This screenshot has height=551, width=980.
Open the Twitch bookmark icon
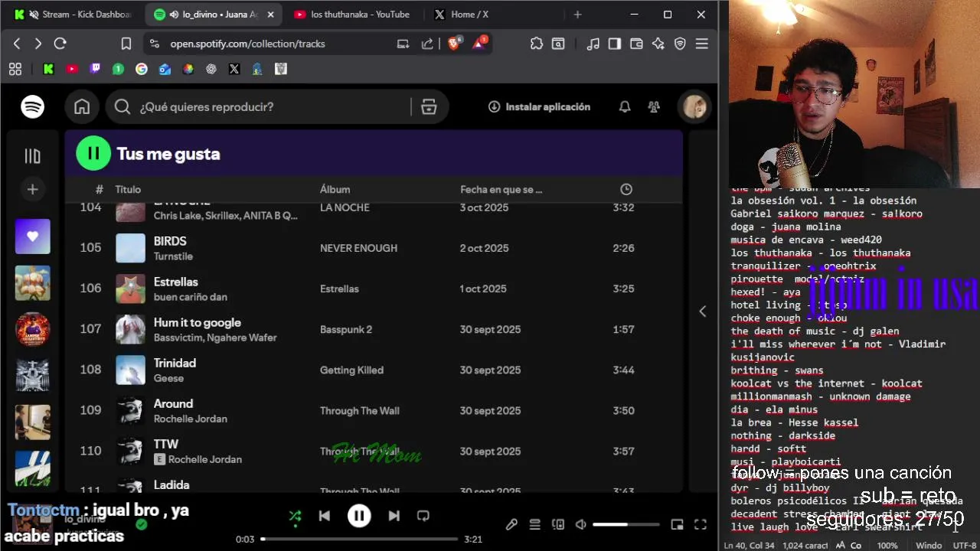95,69
